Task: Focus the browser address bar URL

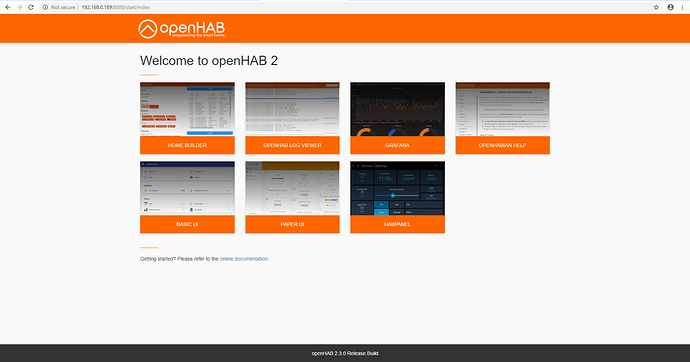Action: 115,7
